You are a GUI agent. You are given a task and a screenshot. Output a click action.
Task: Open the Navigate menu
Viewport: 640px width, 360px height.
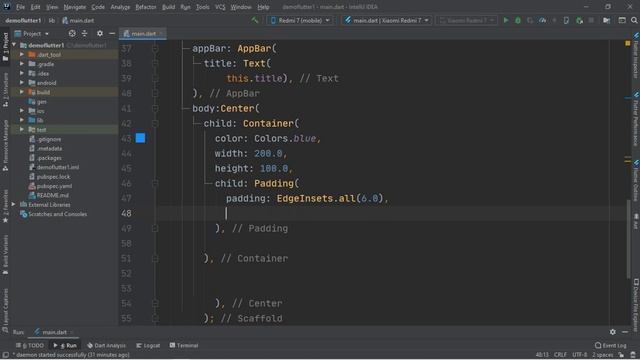click(75, 7)
